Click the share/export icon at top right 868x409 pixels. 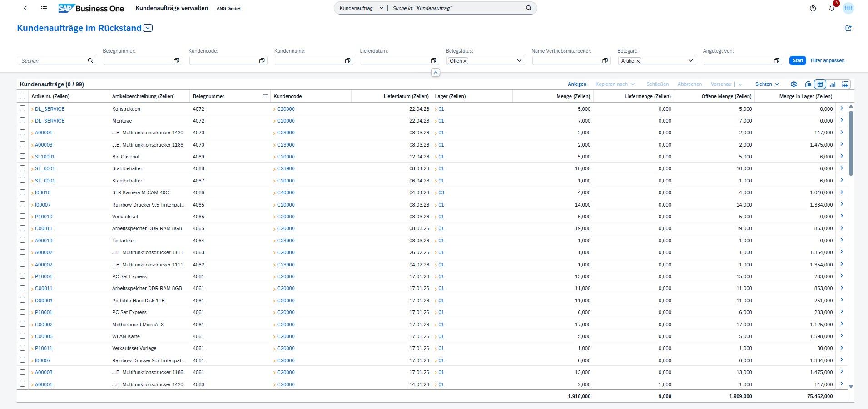[848, 28]
